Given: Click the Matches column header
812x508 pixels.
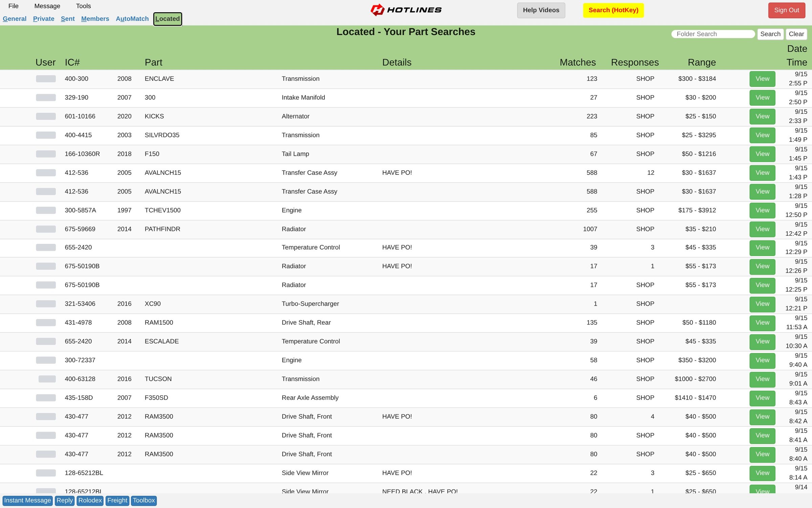Looking at the screenshot, I should click(578, 62).
